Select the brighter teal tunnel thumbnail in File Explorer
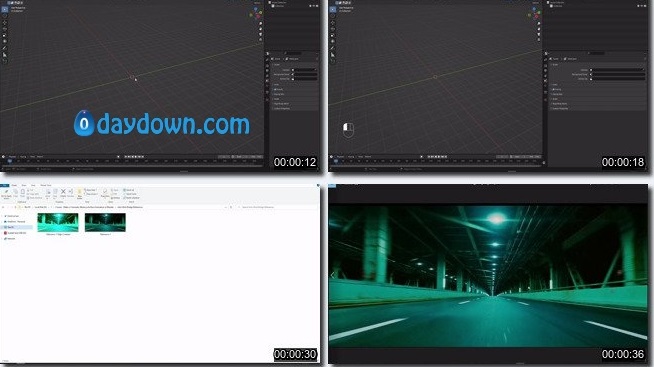Image resolution: width=654 pixels, height=367 pixels. (x=58, y=222)
